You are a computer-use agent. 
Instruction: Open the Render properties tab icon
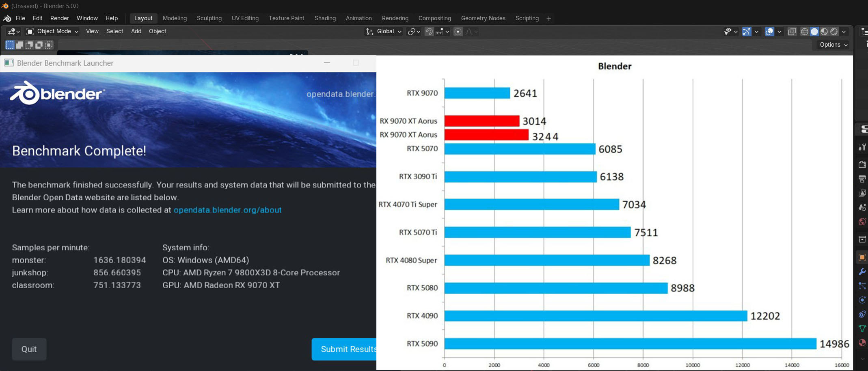point(862,164)
